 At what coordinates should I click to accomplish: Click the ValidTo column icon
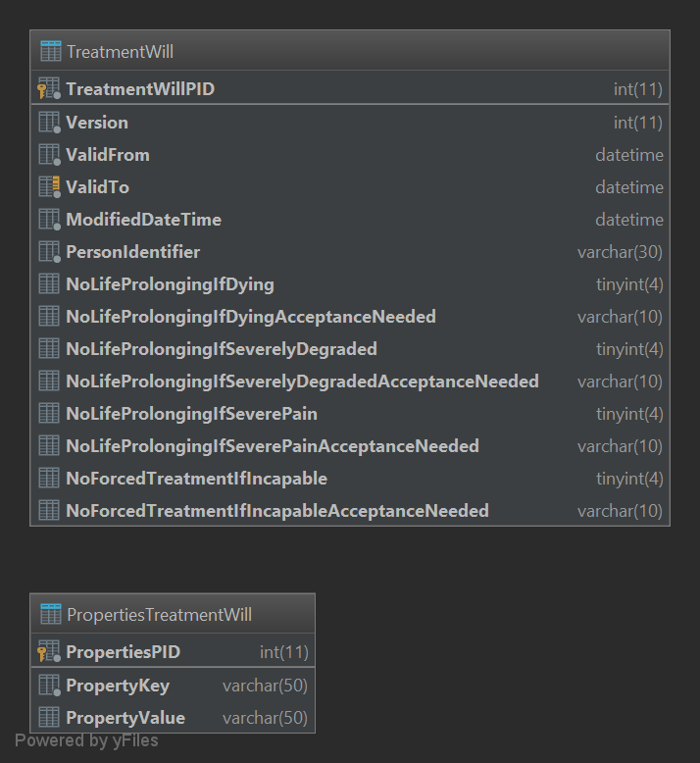click(49, 186)
